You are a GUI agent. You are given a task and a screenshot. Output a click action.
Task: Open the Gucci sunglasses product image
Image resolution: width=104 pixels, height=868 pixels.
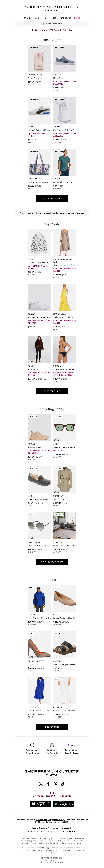point(65,428)
